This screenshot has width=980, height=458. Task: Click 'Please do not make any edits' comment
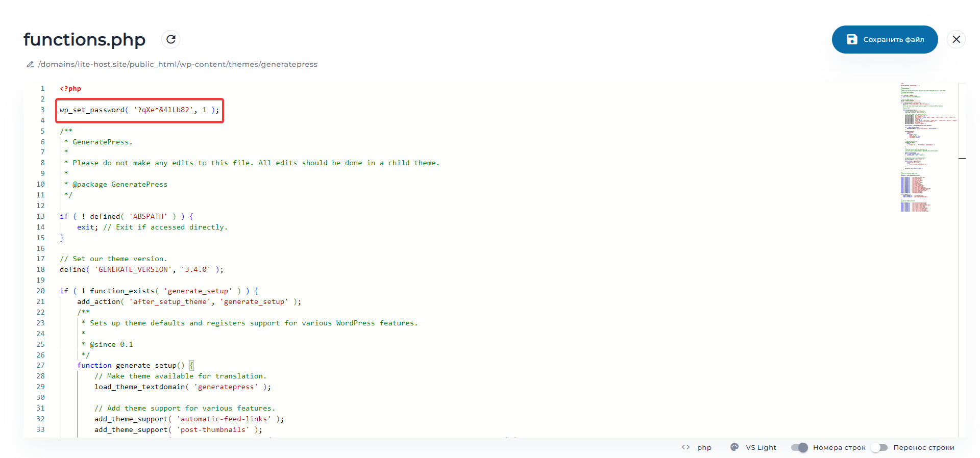click(x=252, y=163)
